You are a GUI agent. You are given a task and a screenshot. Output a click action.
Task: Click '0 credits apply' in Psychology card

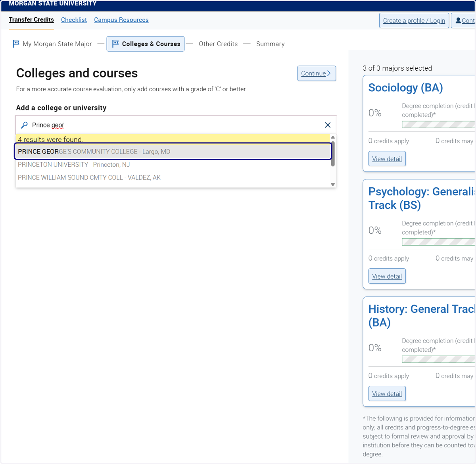389,258
